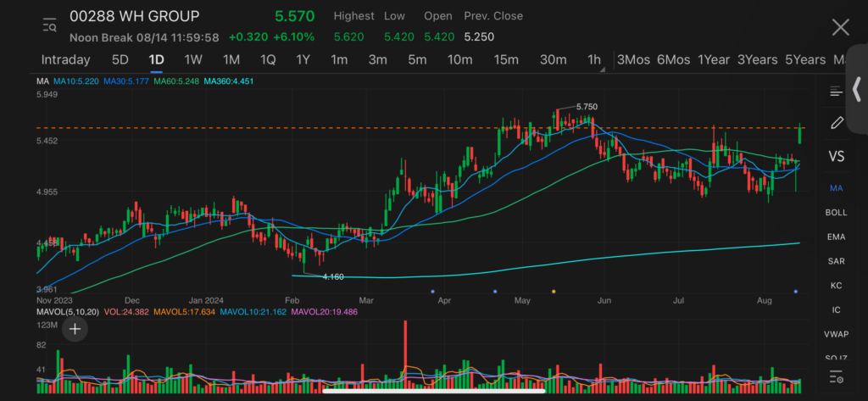
Task: Toggle the BOLL indicator
Action: 836,213
